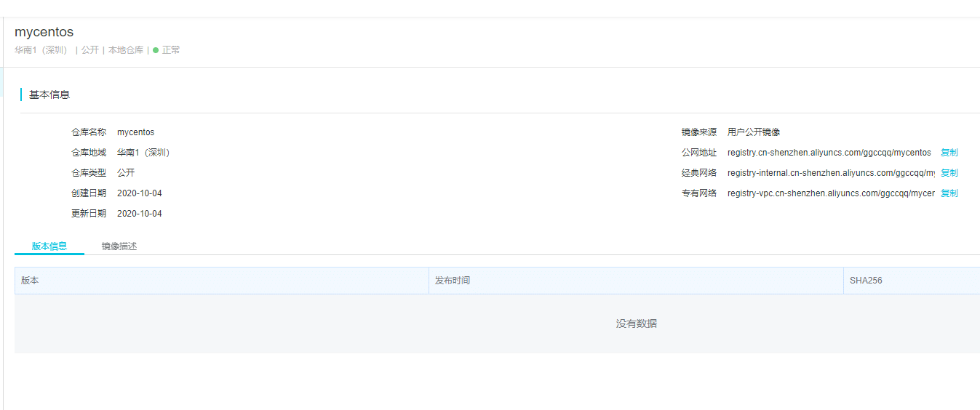
Task: Click the 仓库名称 value mycentos
Action: (135, 132)
